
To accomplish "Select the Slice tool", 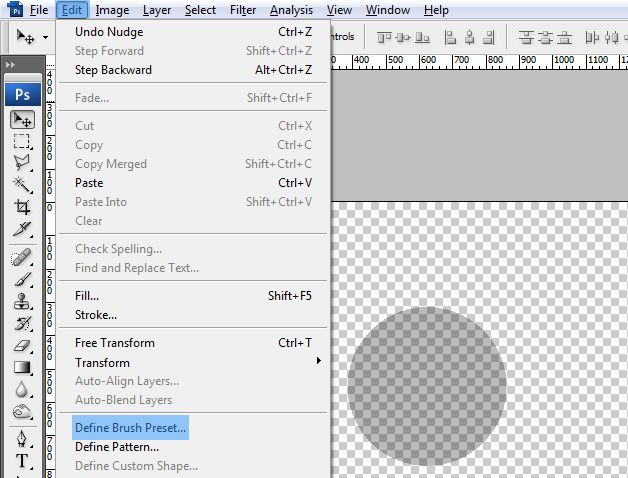I will [22, 229].
